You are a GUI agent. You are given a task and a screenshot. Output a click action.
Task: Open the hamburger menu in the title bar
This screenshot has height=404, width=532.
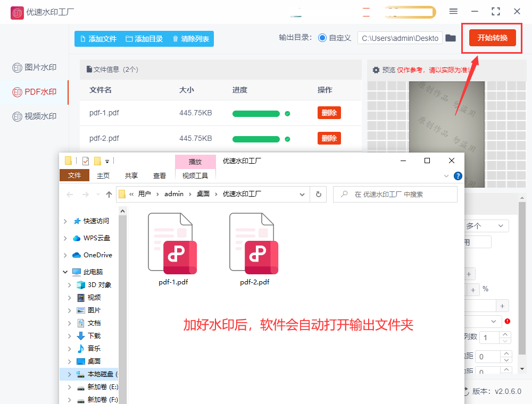453,11
